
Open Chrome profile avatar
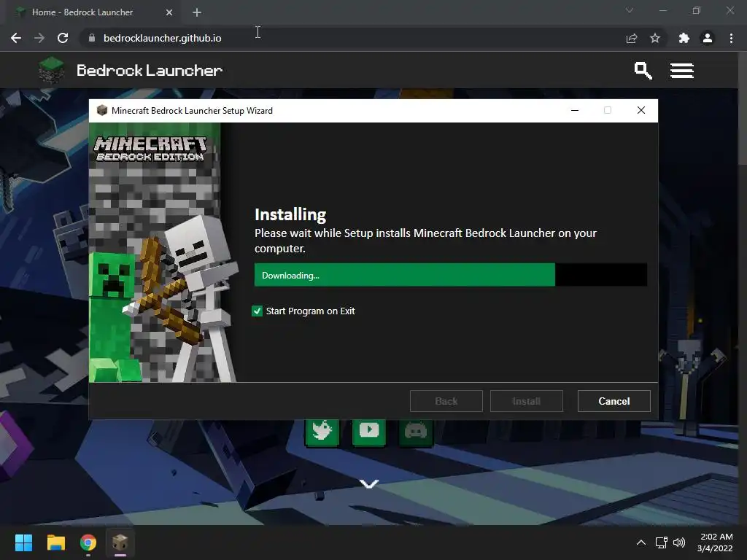(x=708, y=38)
